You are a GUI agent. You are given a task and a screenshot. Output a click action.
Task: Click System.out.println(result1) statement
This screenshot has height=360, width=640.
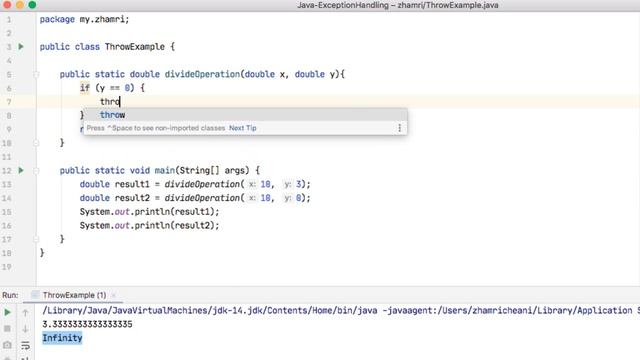pyautogui.click(x=149, y=211)
